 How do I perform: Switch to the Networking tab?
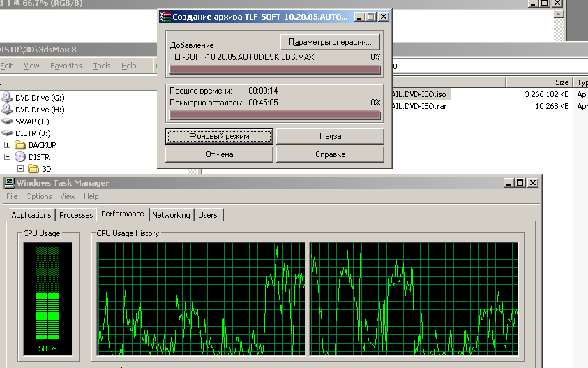(x=171, y=215)
